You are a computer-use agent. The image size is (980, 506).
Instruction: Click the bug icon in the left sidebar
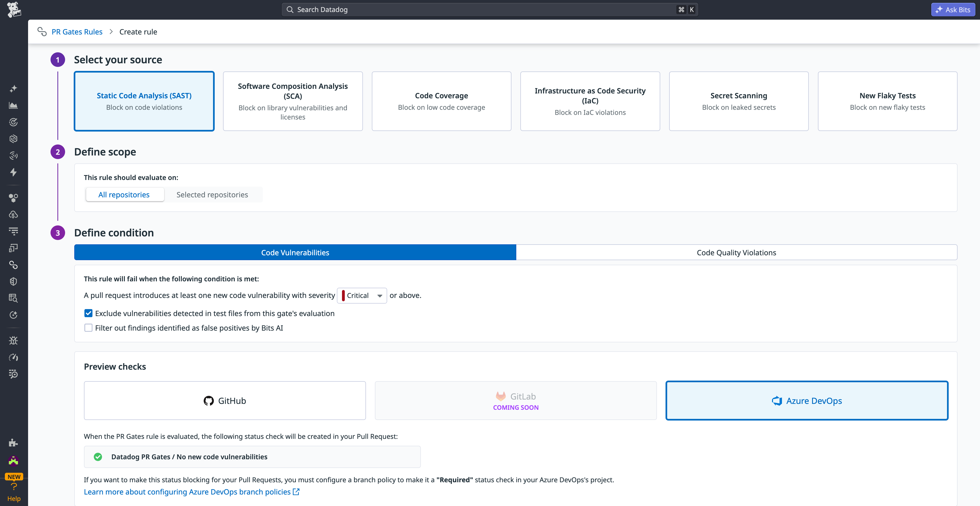13,340
